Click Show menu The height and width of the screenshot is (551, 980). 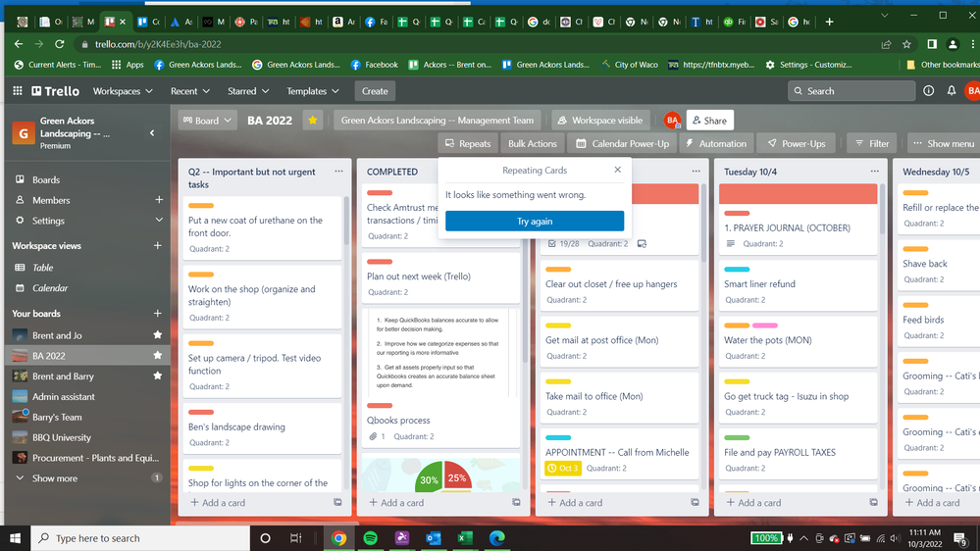point(944,144)
